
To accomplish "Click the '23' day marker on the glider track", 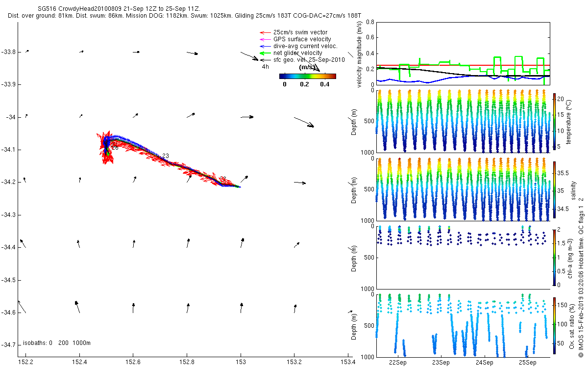I will (166, 156).
